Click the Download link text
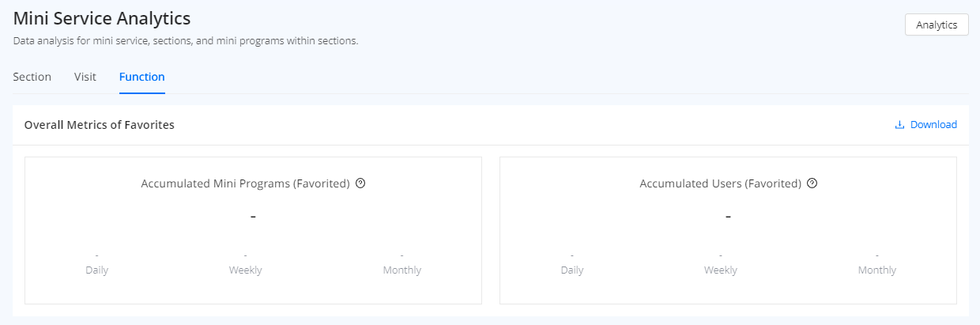980x325 pixels. click(933, 125)
